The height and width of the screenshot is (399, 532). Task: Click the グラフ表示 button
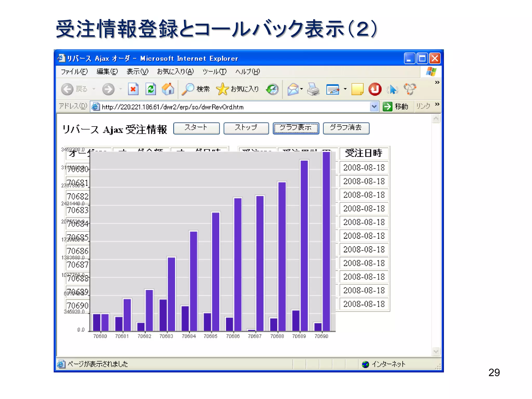coord(296,128)
